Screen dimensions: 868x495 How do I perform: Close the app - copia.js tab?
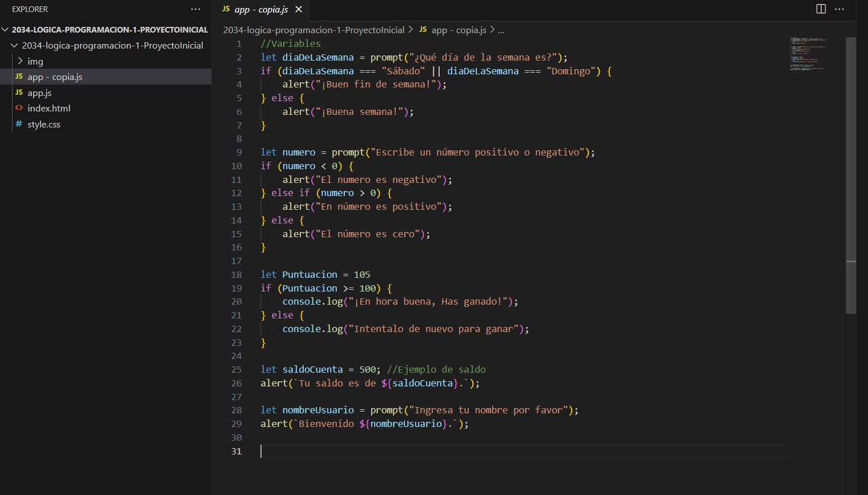click(x=298, y=9)
